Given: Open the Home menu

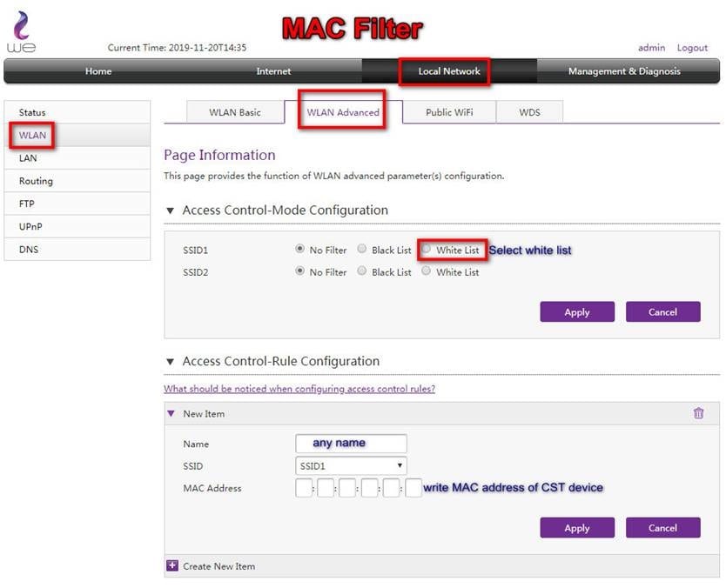Looking at the screenshot, I should [x=98, y=71].
